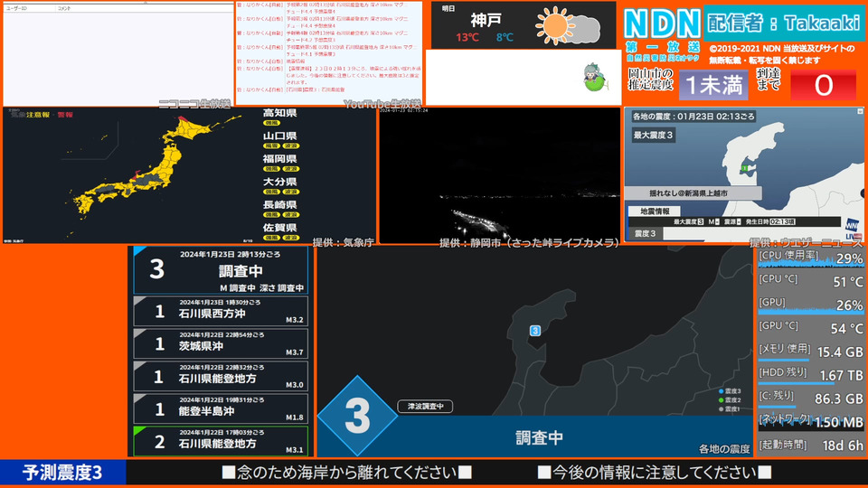Click the small corner button on Weathernews panel
This screenshot has height=488, width=868.
click(x=860, y=111)
